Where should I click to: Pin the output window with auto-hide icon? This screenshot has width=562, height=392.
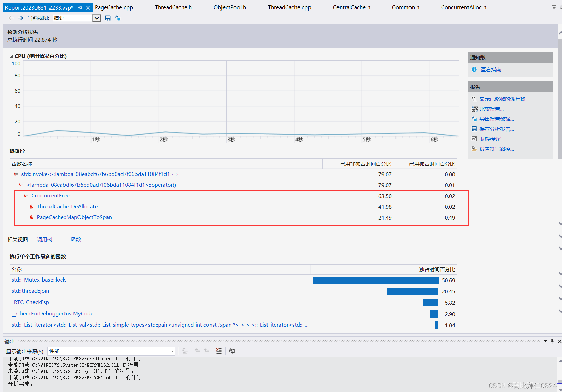(552, 341)
